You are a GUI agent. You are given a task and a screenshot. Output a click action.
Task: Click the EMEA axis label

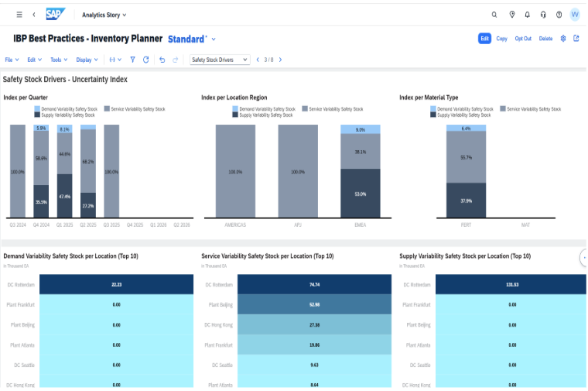pyautogui.click(x=361, y=225)
